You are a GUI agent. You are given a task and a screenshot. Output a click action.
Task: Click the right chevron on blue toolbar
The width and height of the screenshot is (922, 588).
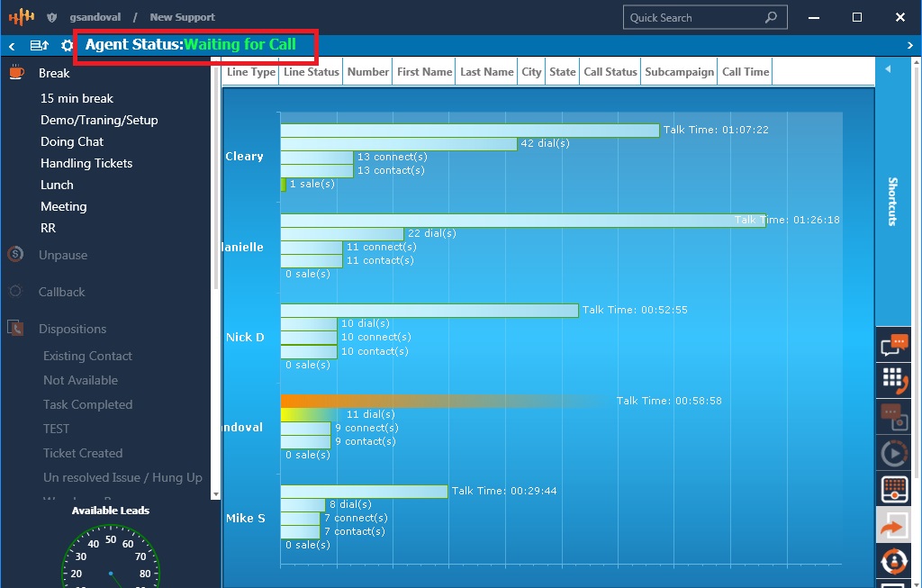pyautogui.click(x=910, y=45)
